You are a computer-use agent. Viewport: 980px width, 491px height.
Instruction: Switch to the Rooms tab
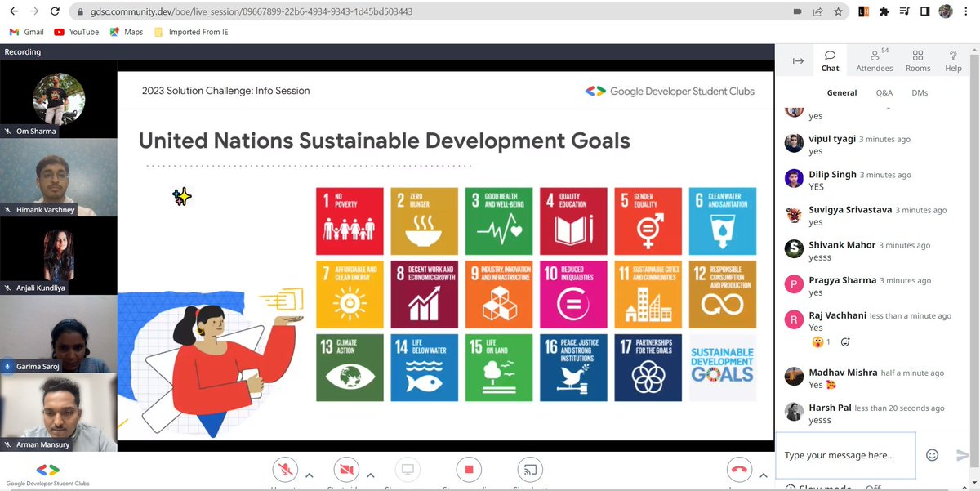[x=918, y=61]
